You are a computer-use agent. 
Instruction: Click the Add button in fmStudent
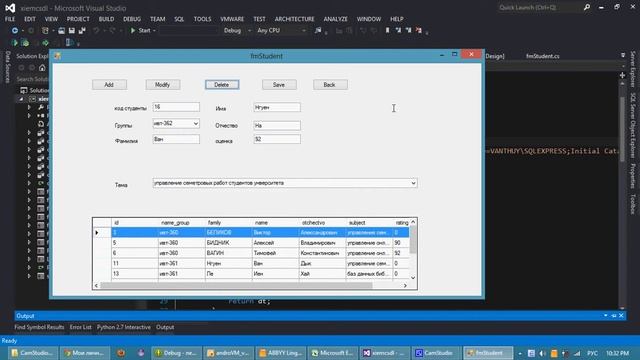click(109, 84)
